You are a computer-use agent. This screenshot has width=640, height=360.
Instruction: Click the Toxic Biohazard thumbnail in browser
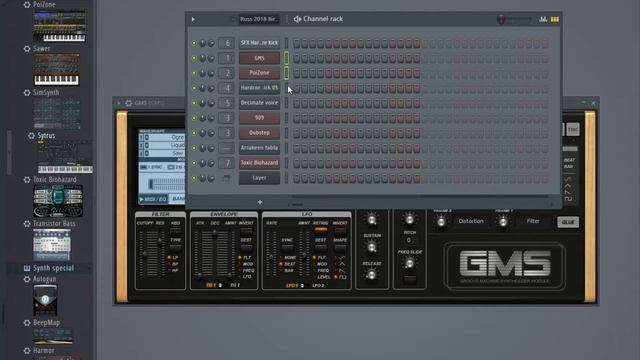pyautogui.click(x=58, y=201)
